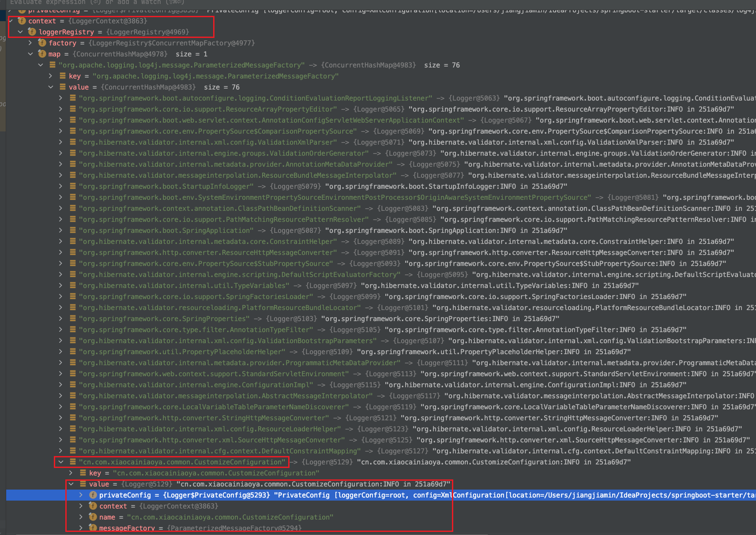This screenshot has width=756, height=535.
Task: Click the entry icon for AnnotationMetaDataProvider
Action: (72, 164)
